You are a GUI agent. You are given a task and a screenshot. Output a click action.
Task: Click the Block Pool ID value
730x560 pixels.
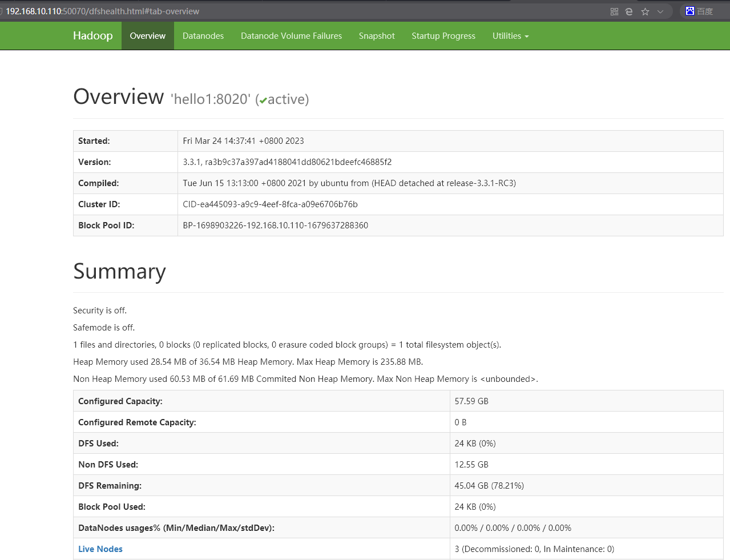275,225
